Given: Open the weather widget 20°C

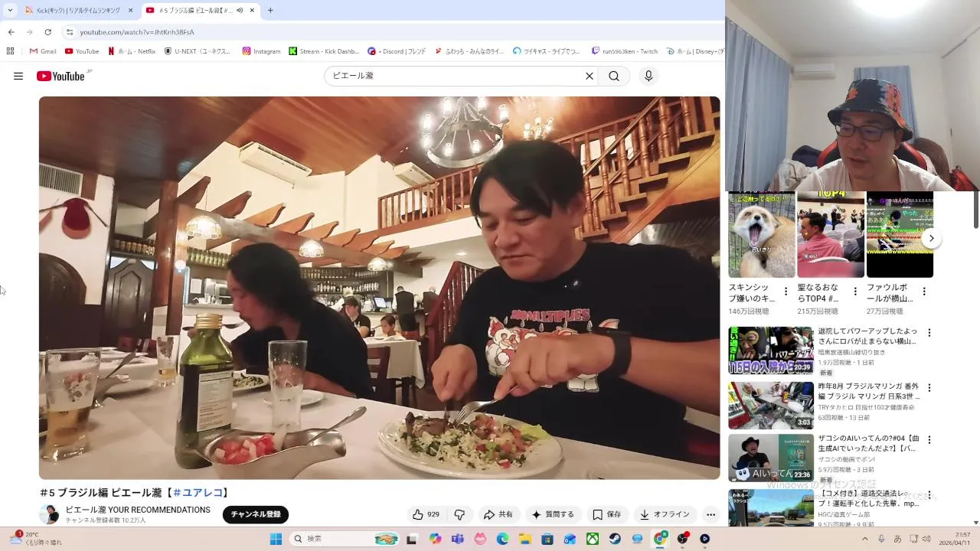Looking at the screenshot, I should tap(36, 539).
